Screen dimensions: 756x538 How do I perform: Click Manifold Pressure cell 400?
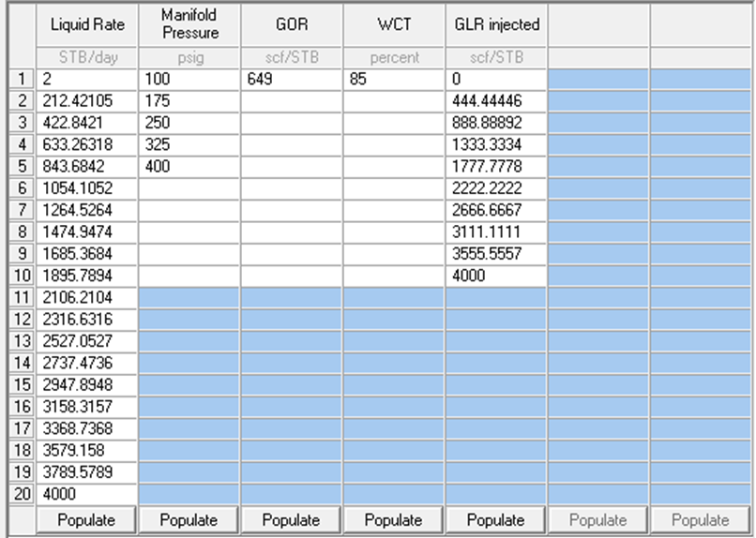click(189, 166)
